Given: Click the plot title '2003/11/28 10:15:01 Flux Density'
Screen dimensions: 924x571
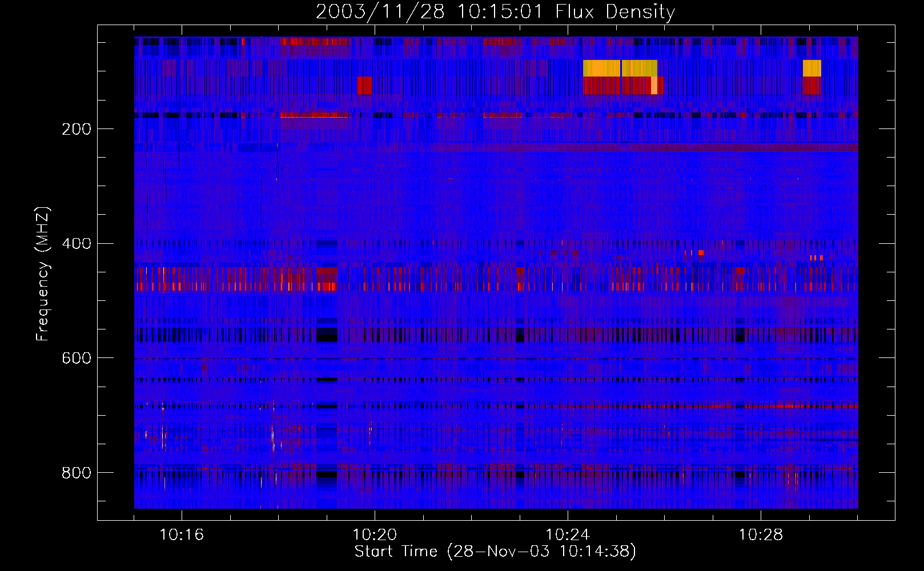Looking at the screenshot, I should click(495, 11).
